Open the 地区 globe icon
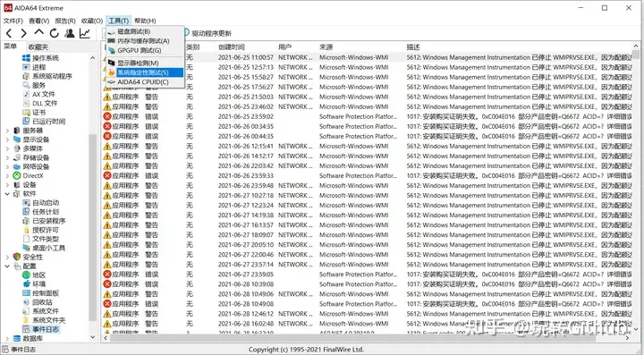Viewport: 644px width, 355px height. (x=26, y=275)
